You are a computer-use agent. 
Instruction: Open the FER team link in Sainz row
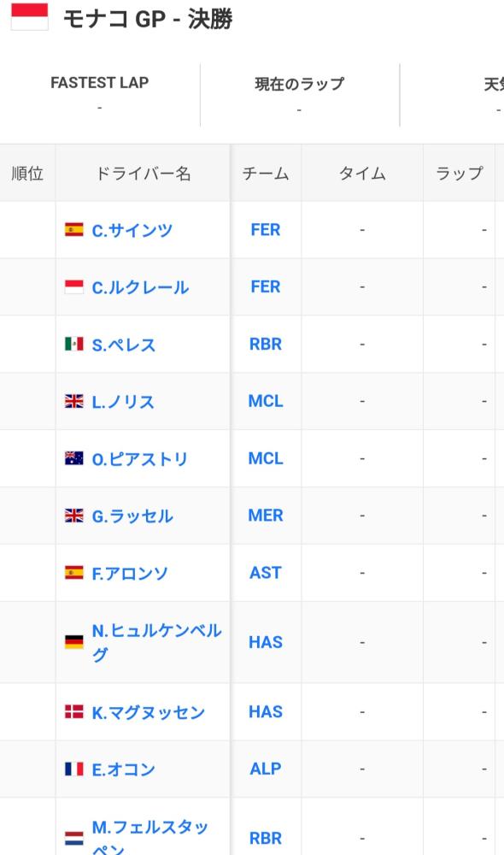(x=266, y=229)
